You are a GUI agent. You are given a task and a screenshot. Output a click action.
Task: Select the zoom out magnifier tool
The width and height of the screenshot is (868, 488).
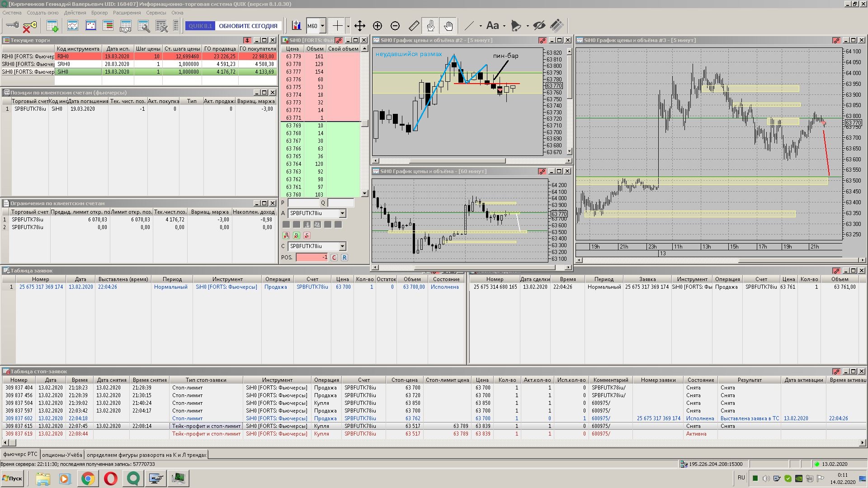(395, 26)
